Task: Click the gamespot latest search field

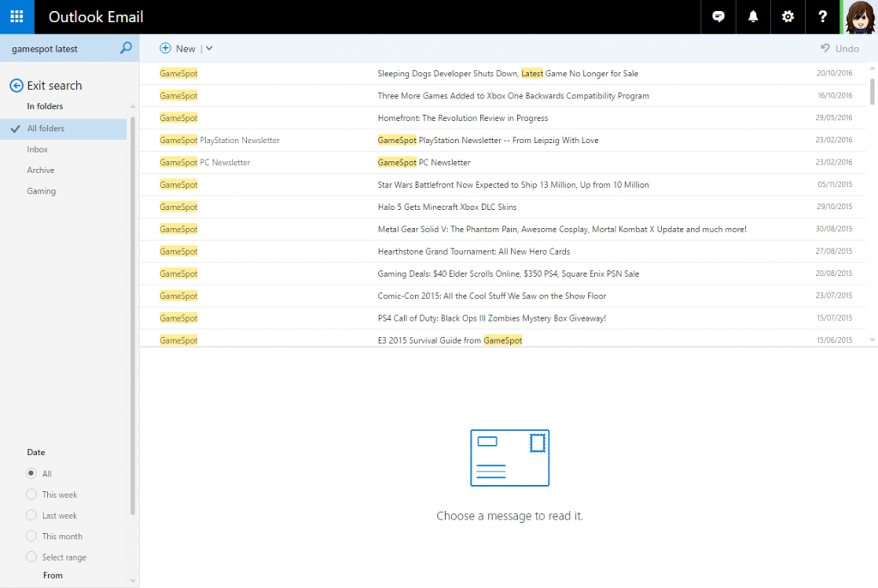Action: pos(59,49)
